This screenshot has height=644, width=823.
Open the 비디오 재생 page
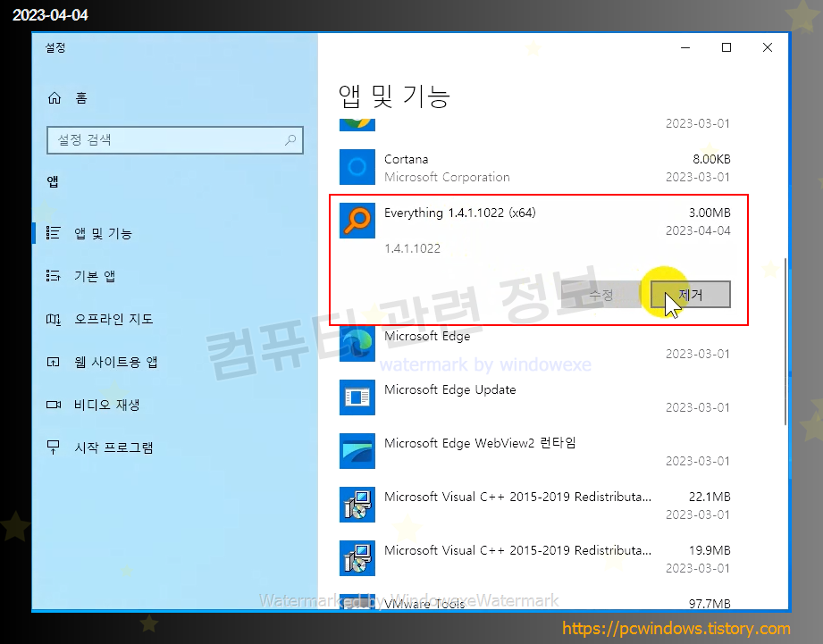tap(106, 405)
